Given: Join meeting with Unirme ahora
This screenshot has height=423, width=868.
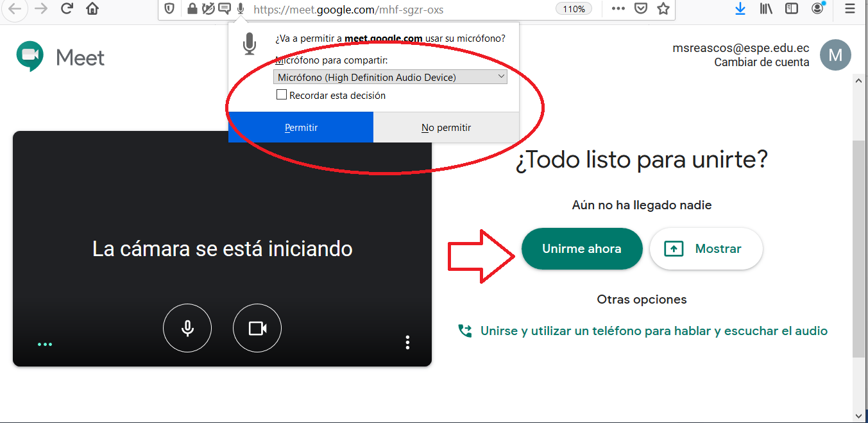Looking at the screenshot, I should click(581, 248).
